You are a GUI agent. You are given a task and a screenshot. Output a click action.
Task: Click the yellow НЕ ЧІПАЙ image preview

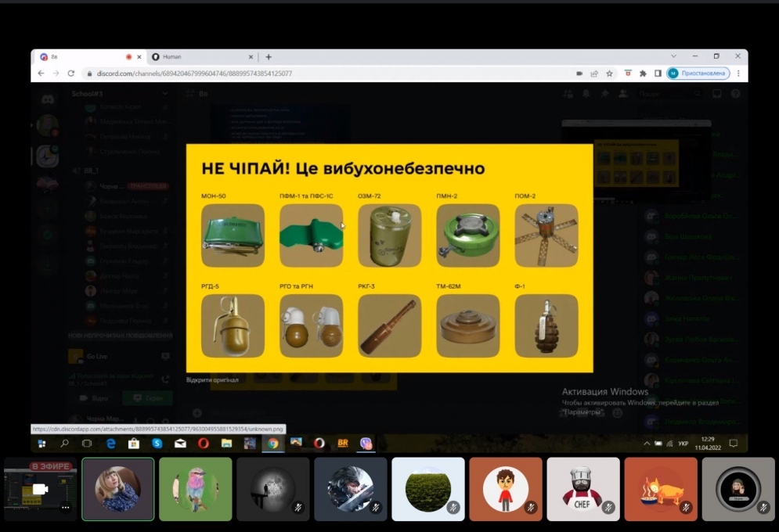pyautogui.click(x=390, y=258)
